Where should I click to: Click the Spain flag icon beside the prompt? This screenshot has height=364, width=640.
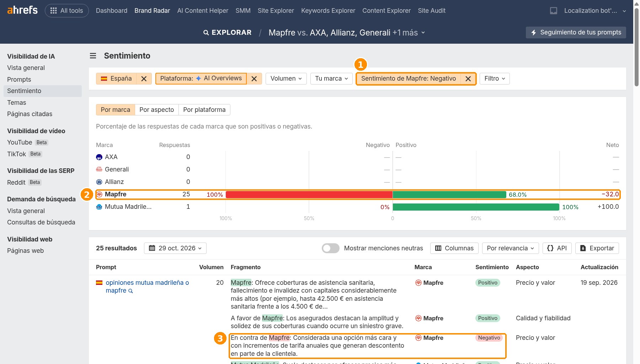99,283
